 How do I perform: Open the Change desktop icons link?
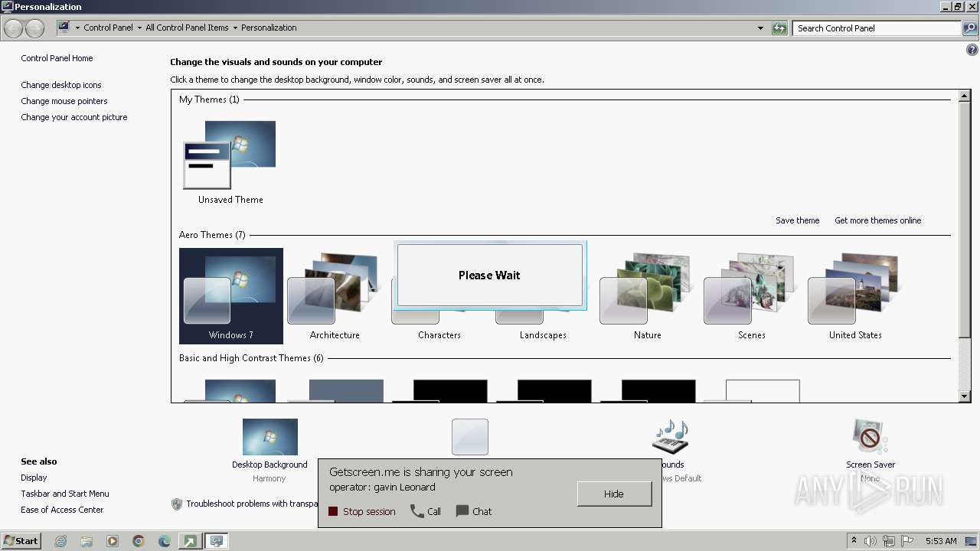point(61,85)
